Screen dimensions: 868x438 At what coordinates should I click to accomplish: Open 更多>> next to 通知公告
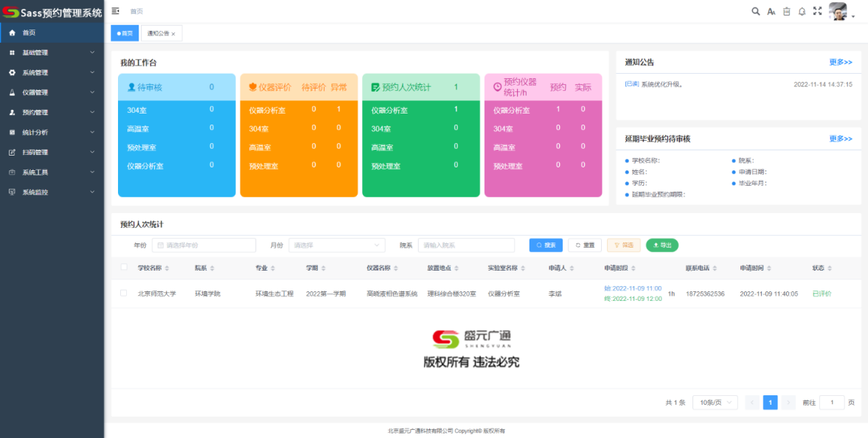pos(840,62)
